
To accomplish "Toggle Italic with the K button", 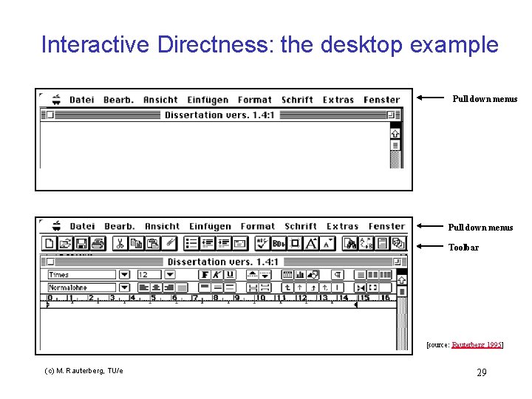I will 217,274.
